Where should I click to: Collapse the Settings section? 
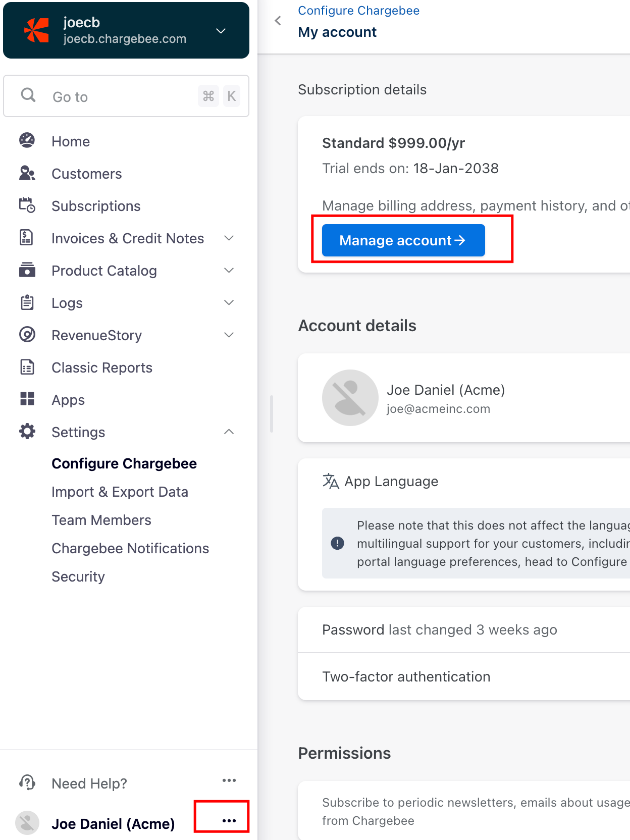(229, 432)
